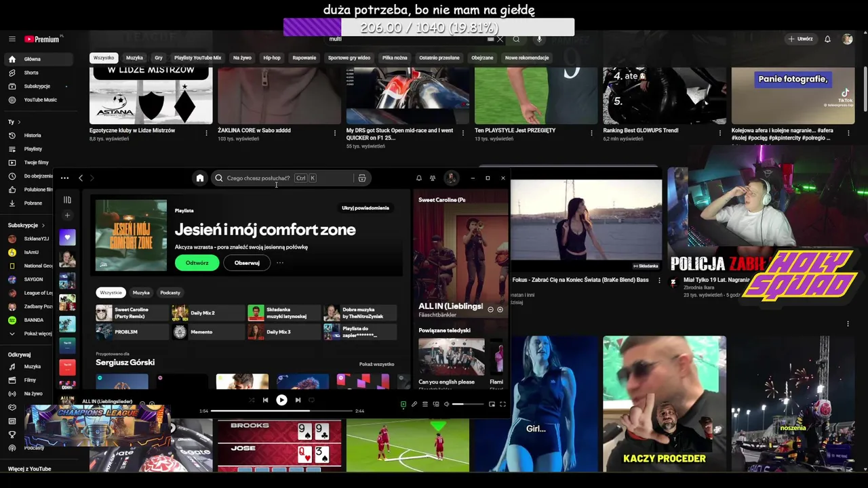Click the Spotify Home button

click(199, 178)
